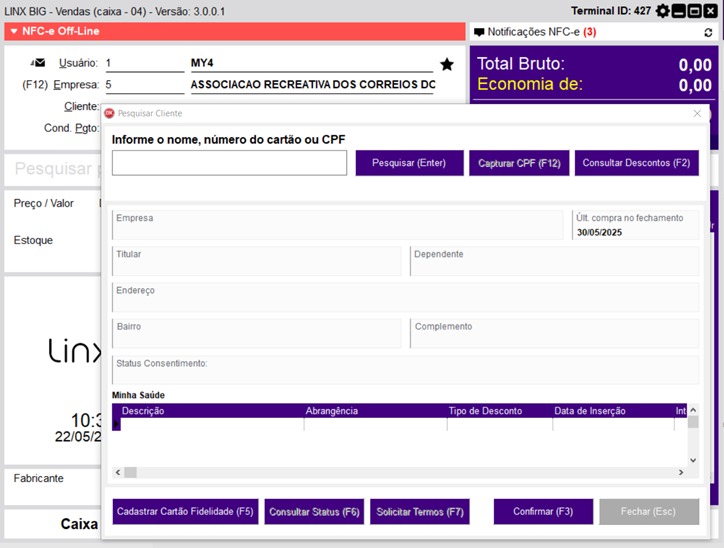724x548 pixels.
Task: Click the Status Consentimento field
Action: (405, 370)
